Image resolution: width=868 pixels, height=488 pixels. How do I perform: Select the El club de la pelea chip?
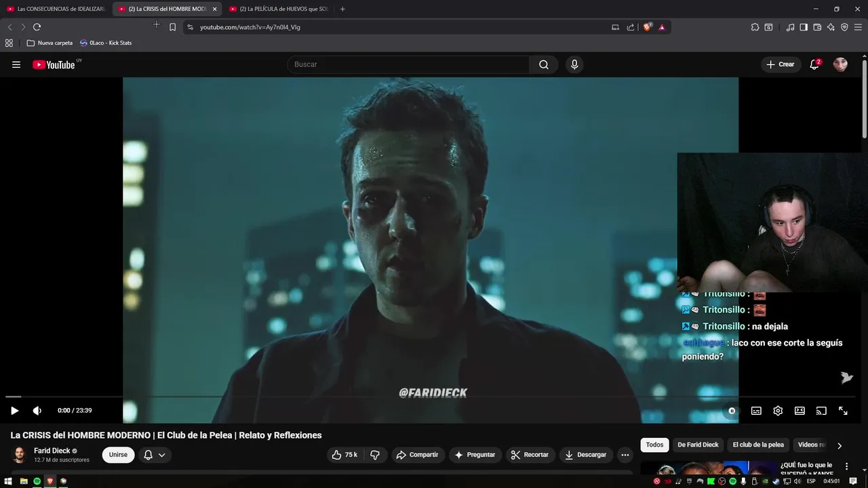758,445
